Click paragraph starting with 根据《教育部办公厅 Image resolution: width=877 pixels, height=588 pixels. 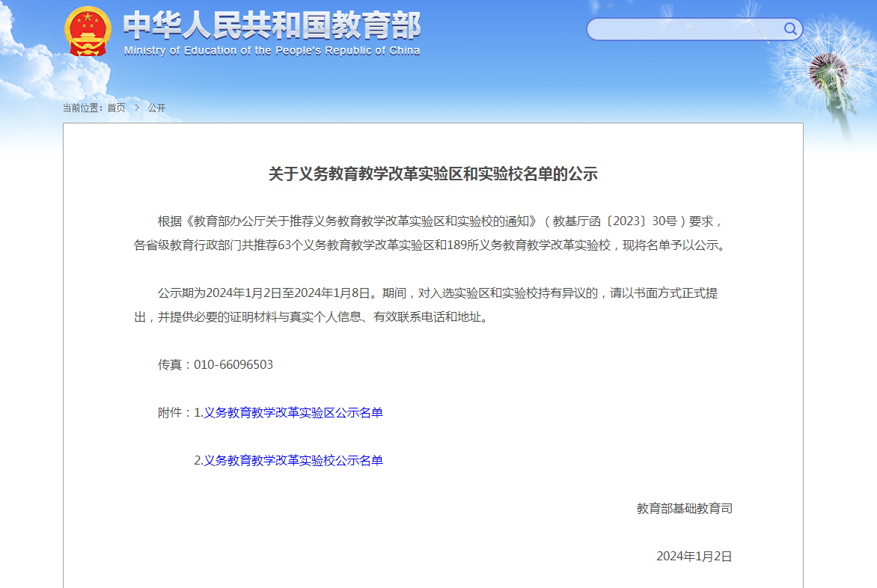click(x=430, y=233)
